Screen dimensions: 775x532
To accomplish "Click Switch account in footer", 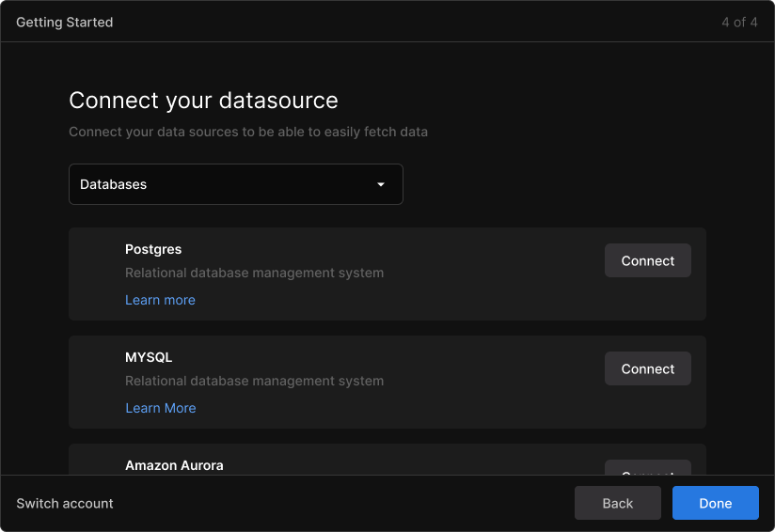I will point(65,504).
